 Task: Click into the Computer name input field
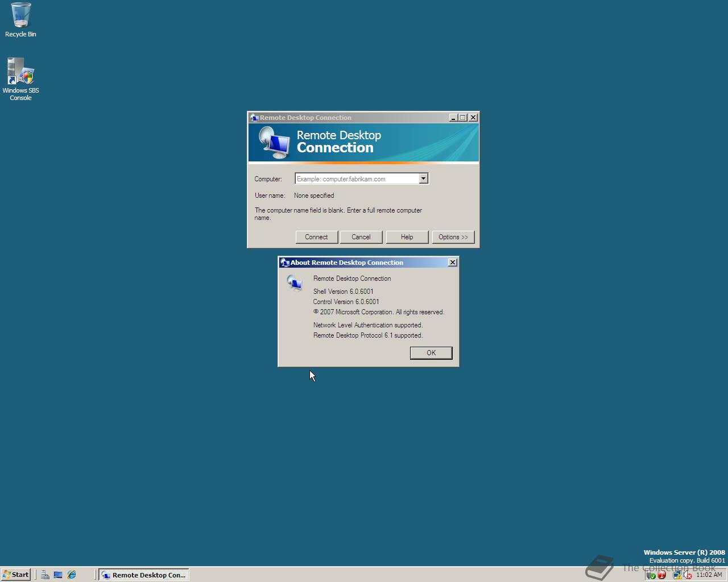click(357, 178)
